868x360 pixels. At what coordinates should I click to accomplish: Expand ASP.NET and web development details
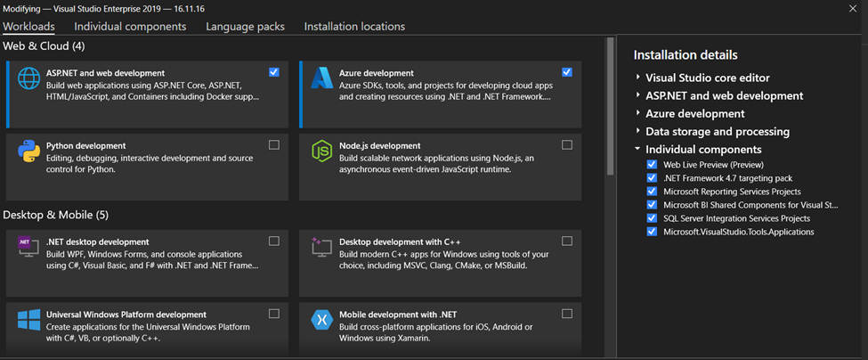[637, 96]
